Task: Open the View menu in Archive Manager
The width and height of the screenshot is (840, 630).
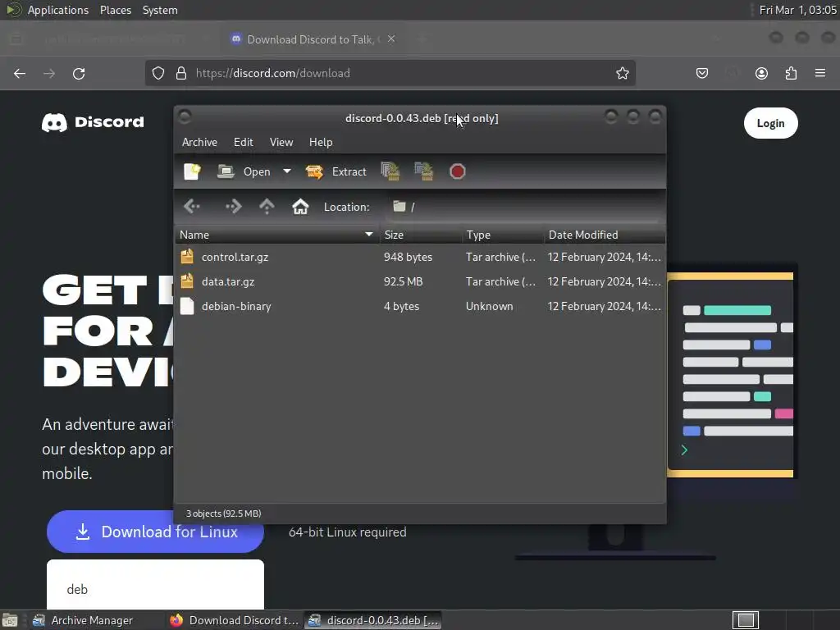Action: pyautogui.click(x=281, y=142)
